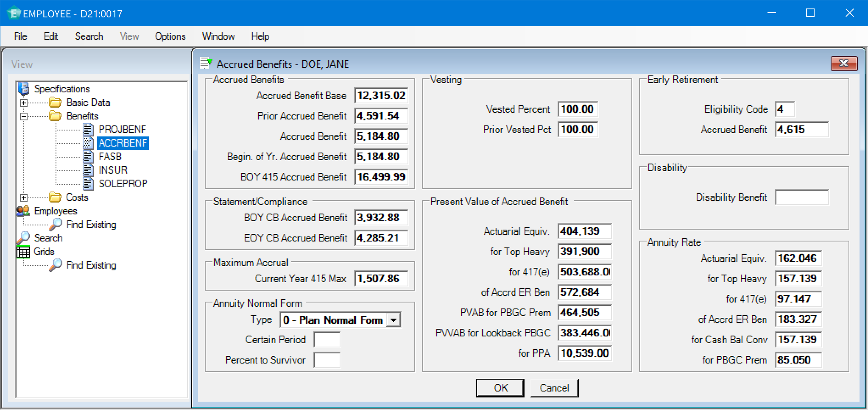Viewport: 868px width, 411px height.
Task: Click magnifier icon for Find Existing under Grids
Action: coord(56,265)
